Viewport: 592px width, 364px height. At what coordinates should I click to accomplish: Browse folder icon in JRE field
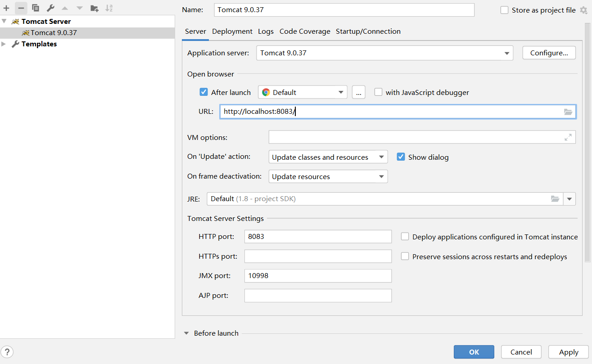tap(555, 199)
